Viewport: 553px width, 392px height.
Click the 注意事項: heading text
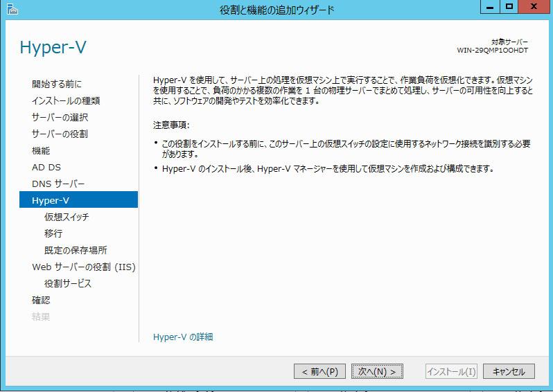click(171, 125)
